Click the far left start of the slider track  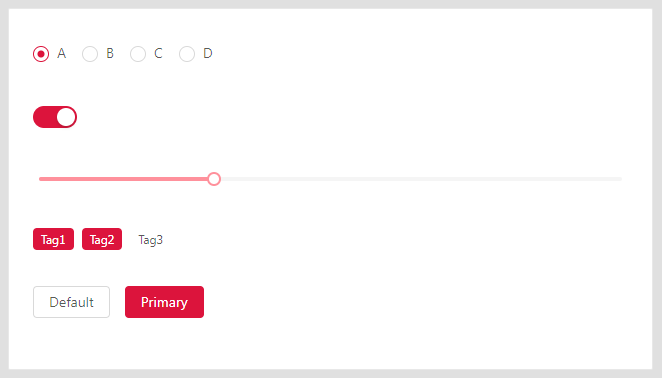click(41, 179)
